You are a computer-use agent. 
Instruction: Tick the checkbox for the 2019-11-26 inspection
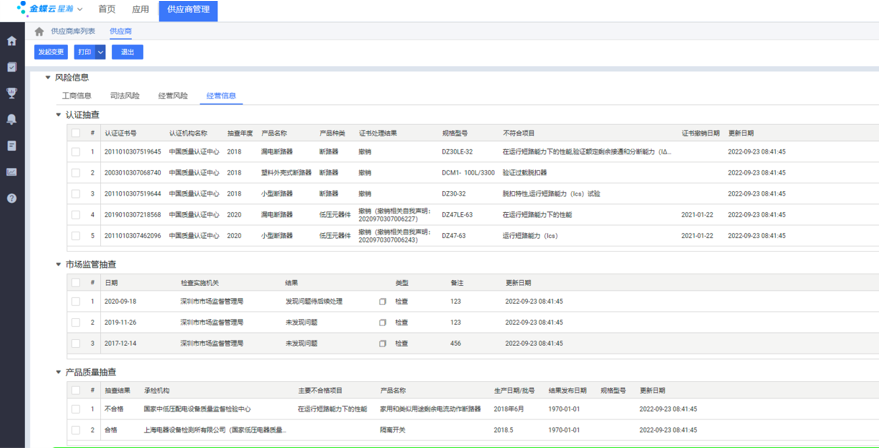(75, 323)
